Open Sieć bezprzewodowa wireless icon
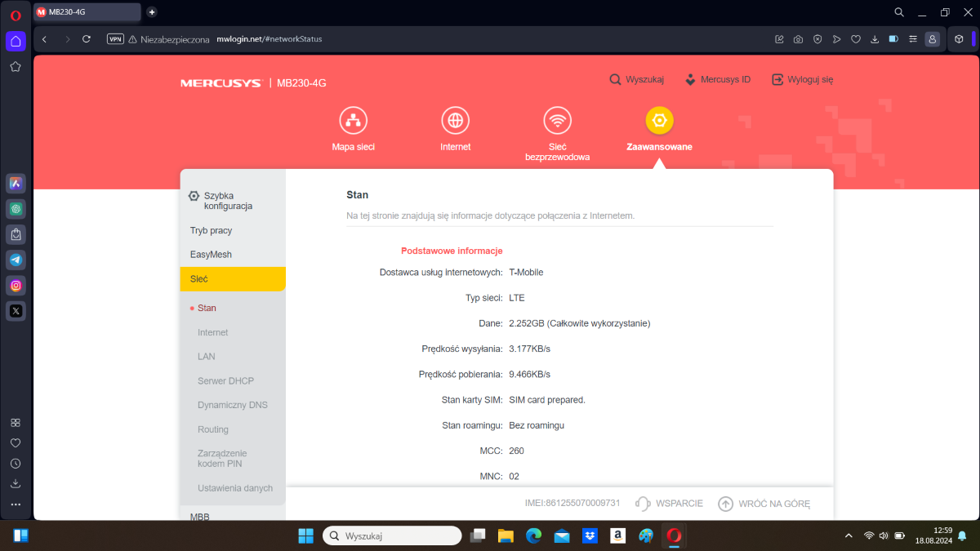Screen dimensions: 980x551 click(x=557, y=121)
